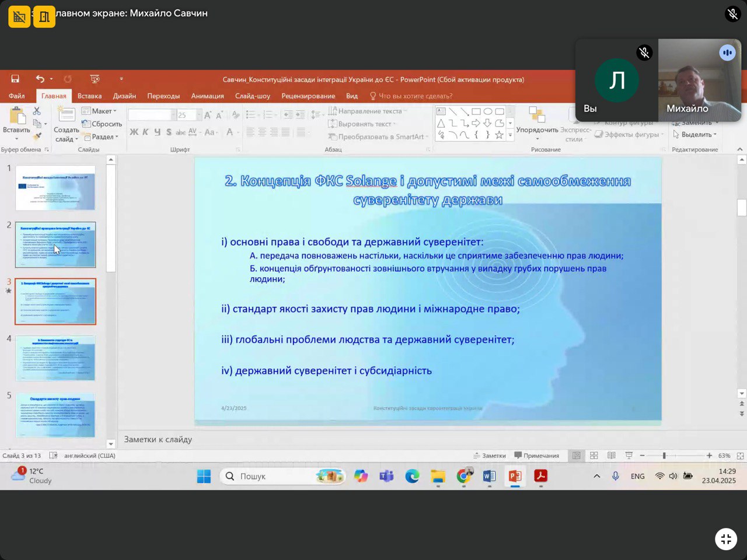
Task: Click the yellow no-camera icon top left
Action: tap(19, 17)
